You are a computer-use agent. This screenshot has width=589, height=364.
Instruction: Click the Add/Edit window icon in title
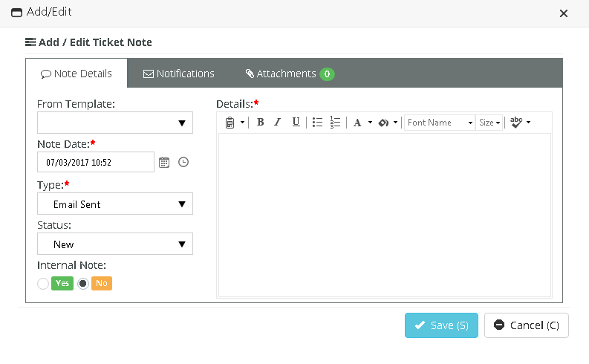click(x=16, y=13)
